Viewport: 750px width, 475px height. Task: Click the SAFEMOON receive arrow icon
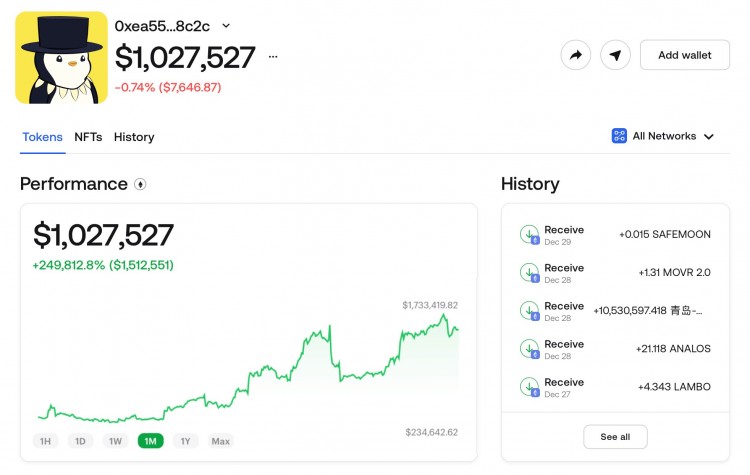pyautogui.click(x=529, y=234)
